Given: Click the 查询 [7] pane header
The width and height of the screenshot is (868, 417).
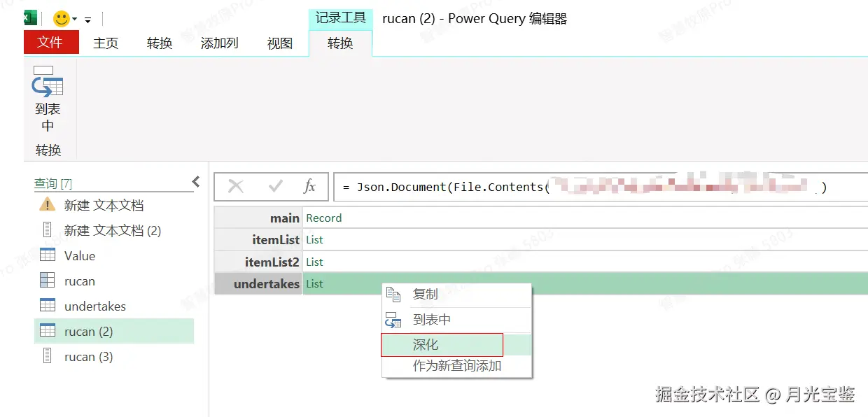Looking at the screenshot, I should click(53, 183).
